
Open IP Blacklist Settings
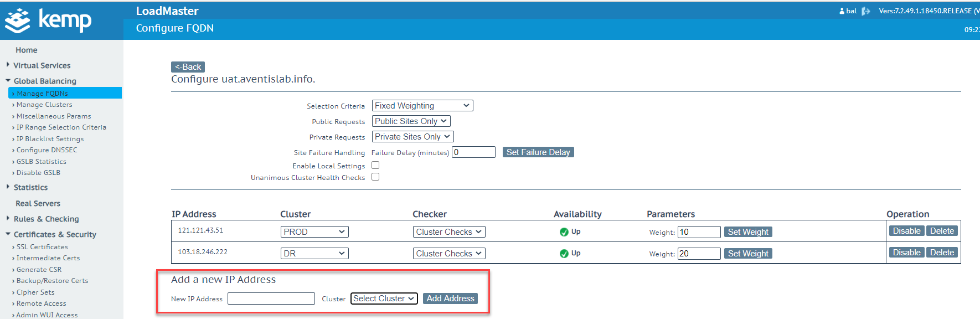50,139
